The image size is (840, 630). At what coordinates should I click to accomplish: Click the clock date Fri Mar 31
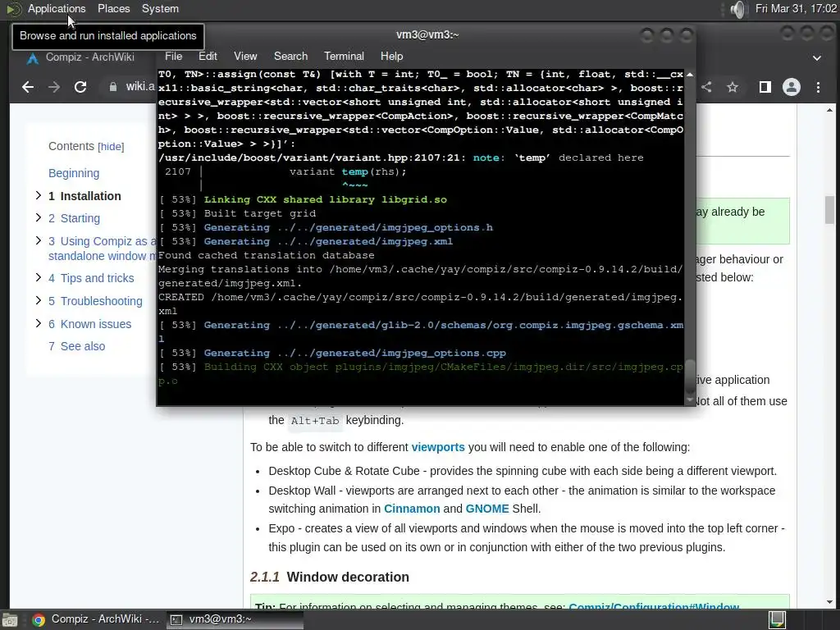[795, 8]
